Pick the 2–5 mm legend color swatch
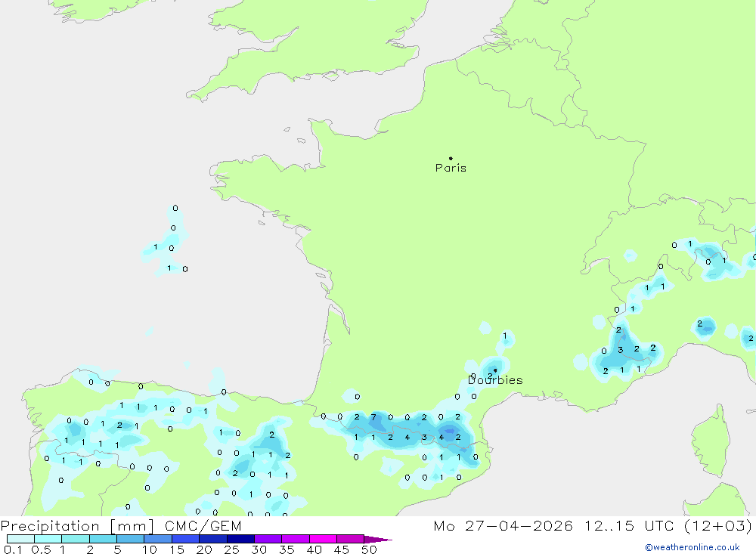The image size is (756, 554). [103, 539]
